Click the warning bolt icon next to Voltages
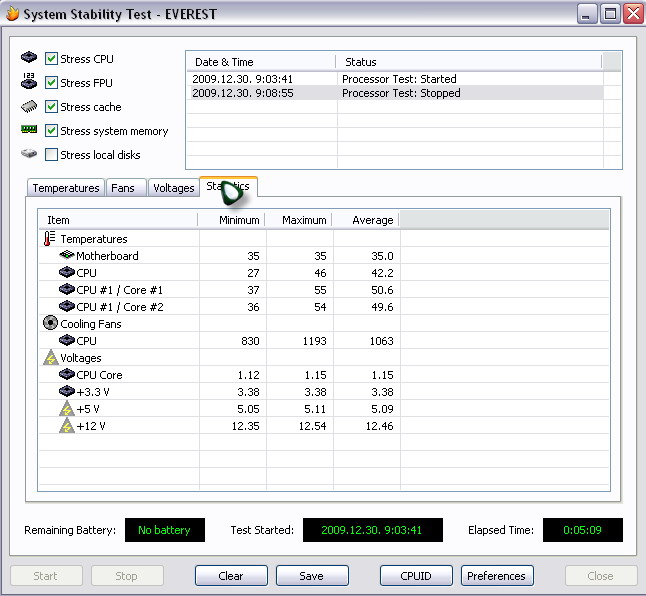 click(x=51, y=358)
